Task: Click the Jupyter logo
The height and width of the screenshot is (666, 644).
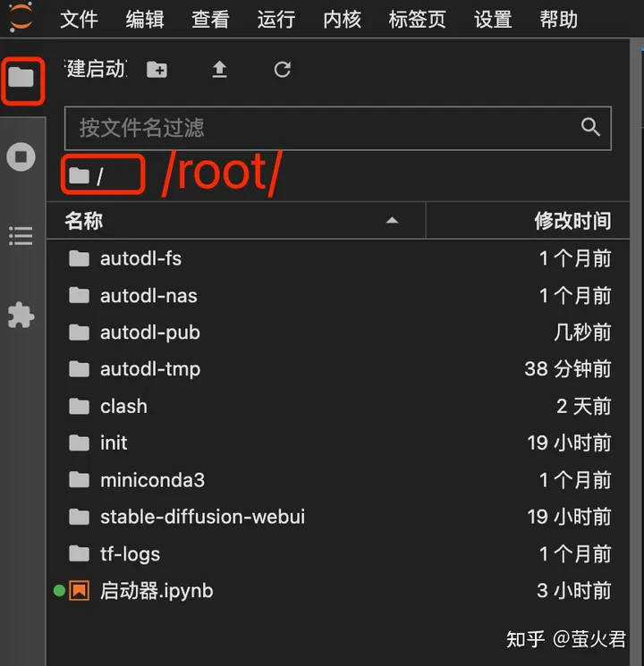Action: click(x=21, y=18)
